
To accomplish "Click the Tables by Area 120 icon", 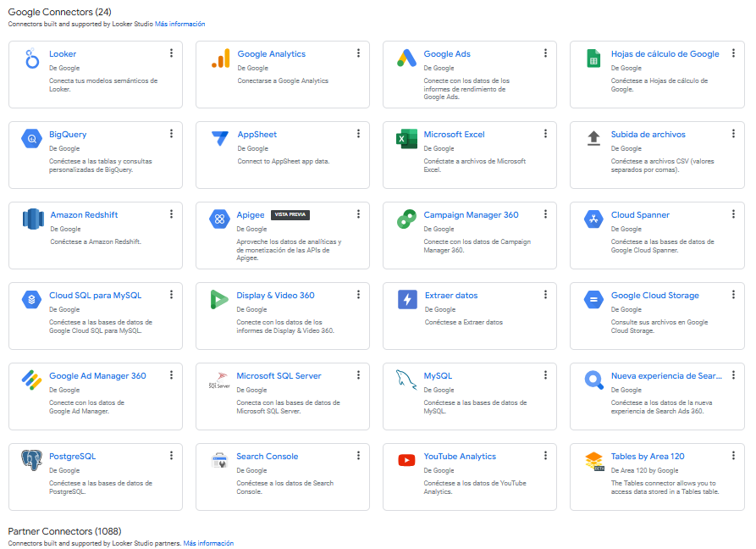I will click(594, 461).
